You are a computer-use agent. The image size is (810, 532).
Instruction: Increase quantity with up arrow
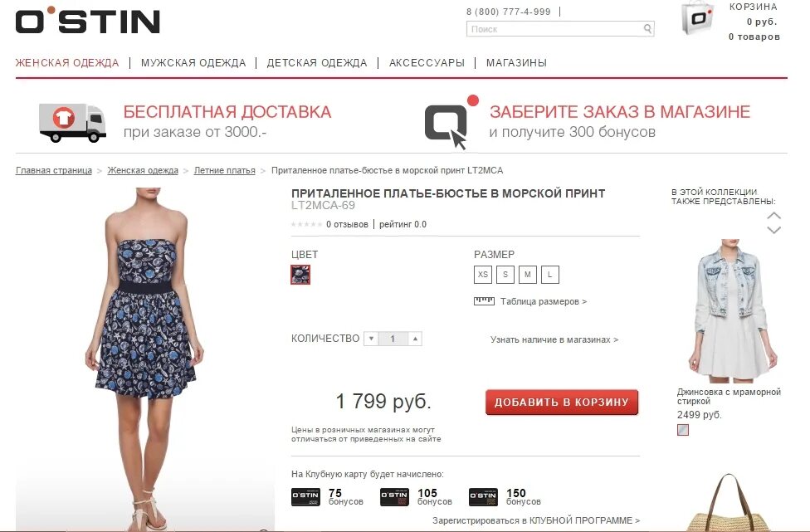pyautogui.click(x=415, y=339)
